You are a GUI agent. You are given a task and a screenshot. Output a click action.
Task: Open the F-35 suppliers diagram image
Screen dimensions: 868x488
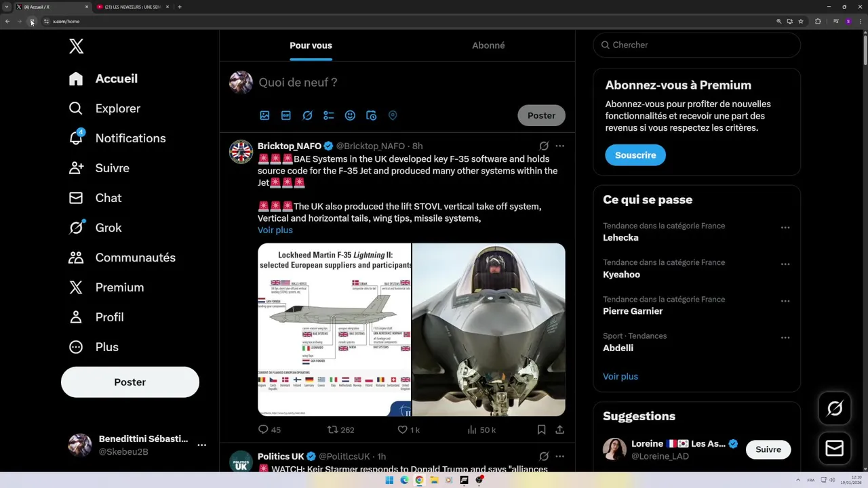click(334, 329)
